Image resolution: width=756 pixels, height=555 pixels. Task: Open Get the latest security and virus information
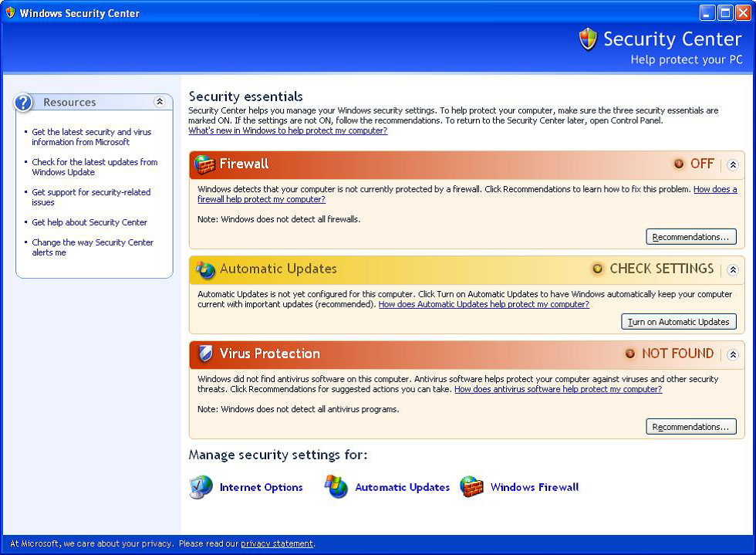[x=92, y=137]
